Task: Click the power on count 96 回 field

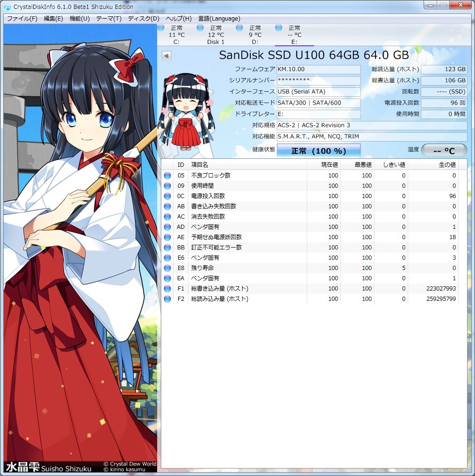Action: point(444,103)
